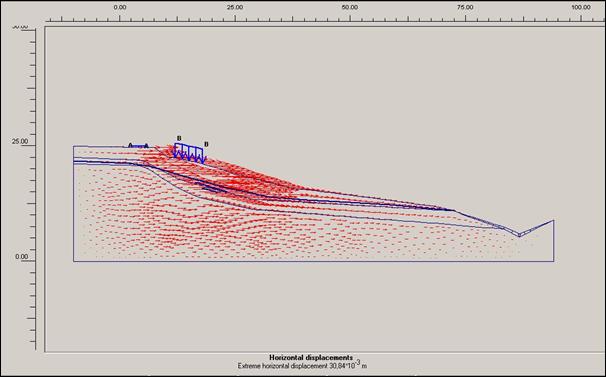Click the 0.00 label on horizontal ruler

coord(120,7)
